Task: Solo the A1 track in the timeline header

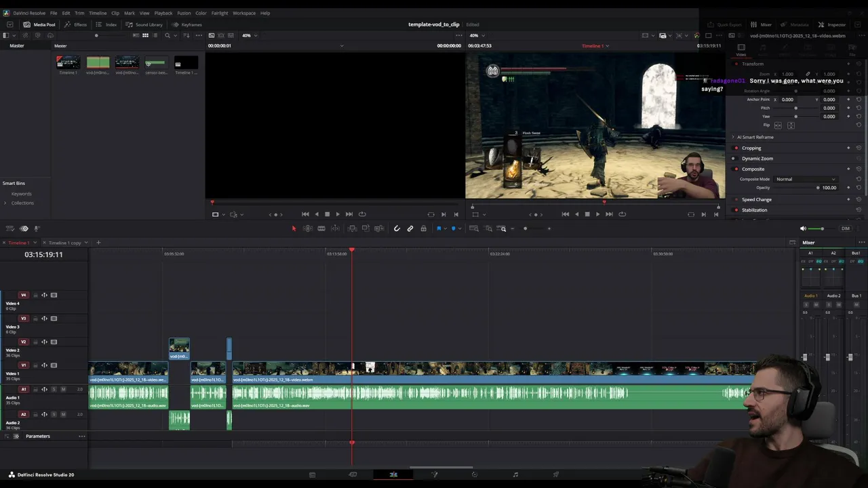Action: tap(54, 389)
